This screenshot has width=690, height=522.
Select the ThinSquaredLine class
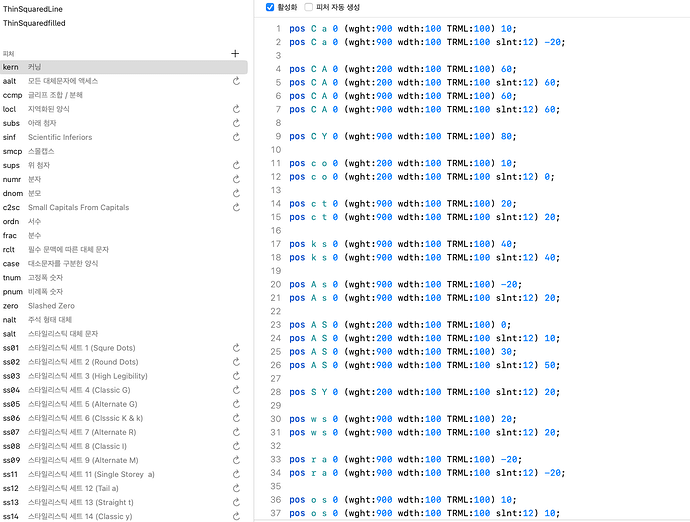click(33, 9)
